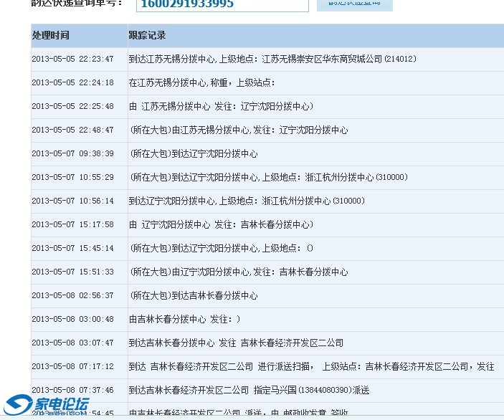504x420 pixels.
Task: Click the 22:48:47 大包 record to 辽宁沈阳
Action: tap(238, 130)
